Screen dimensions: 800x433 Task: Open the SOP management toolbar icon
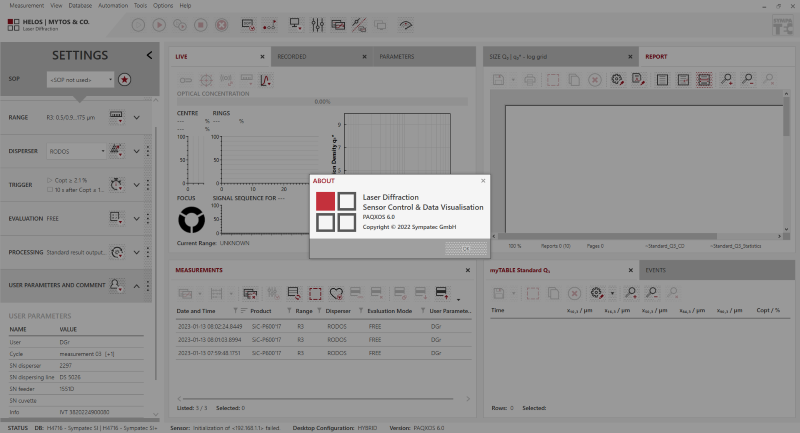(248, 25)
